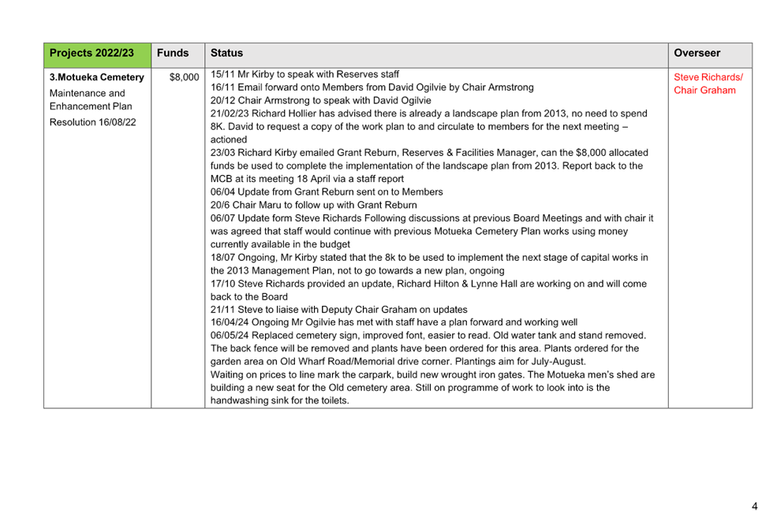Click the 'Projects 2022/23' green header cell
777x532 pixels.
click(97, 55)
